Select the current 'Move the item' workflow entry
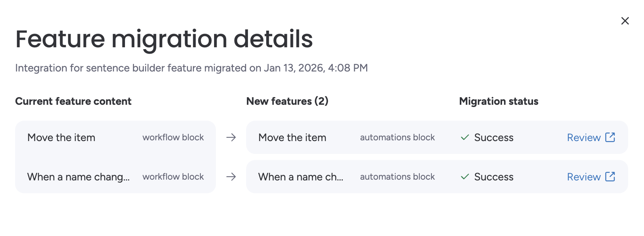Viewport: 644px width, 236px height. (x=62, y=138)
